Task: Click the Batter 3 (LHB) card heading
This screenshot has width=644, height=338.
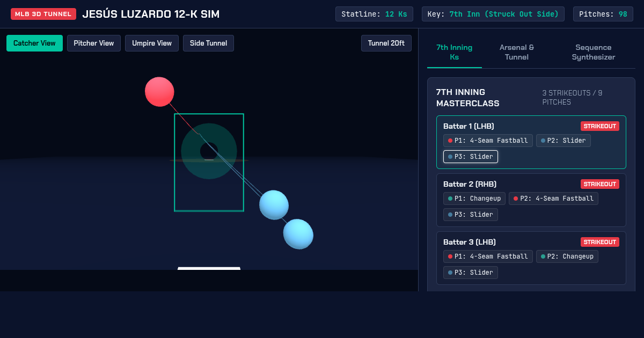Action: click(470, 242)
